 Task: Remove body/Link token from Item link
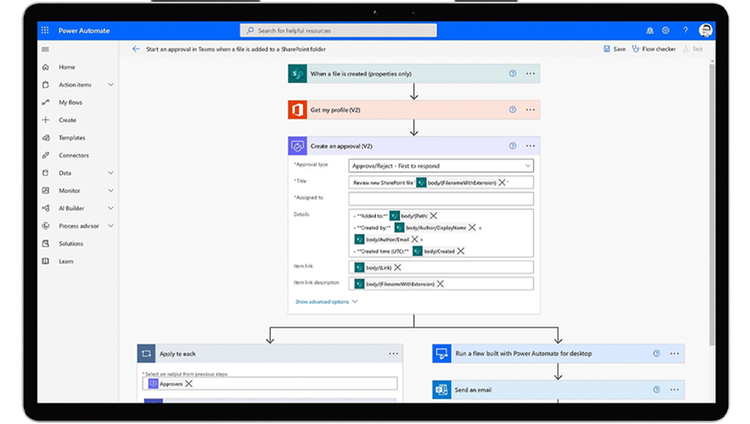(x=397, y=268)
